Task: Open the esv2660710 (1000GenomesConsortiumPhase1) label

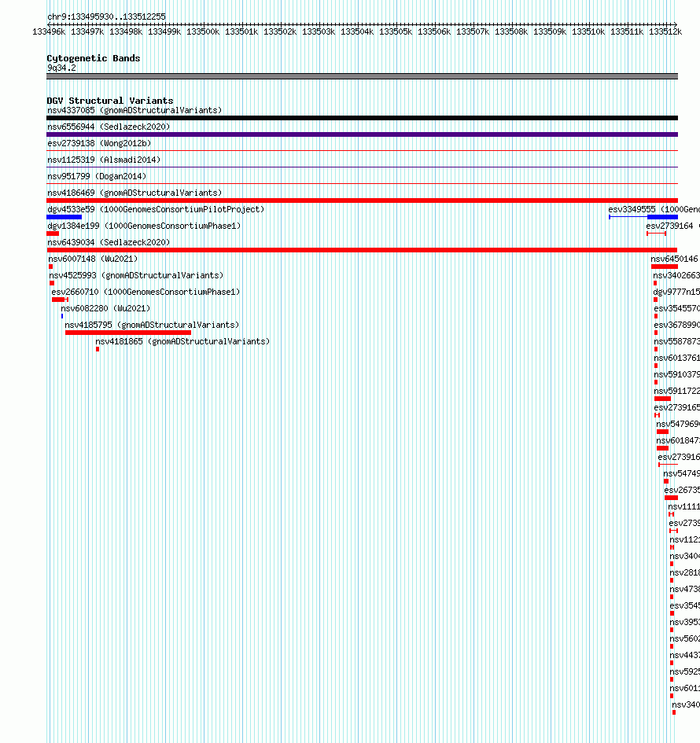Action: point(146,292)
